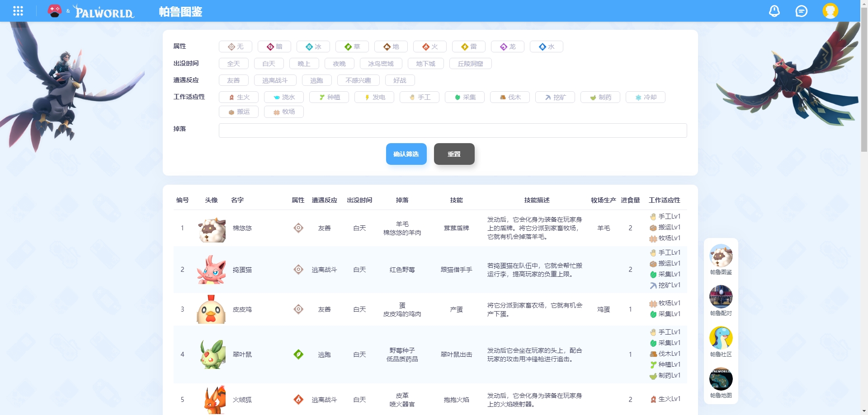
Task: Select 白天 appearance time filter
Action: click(x=269, y=64)
